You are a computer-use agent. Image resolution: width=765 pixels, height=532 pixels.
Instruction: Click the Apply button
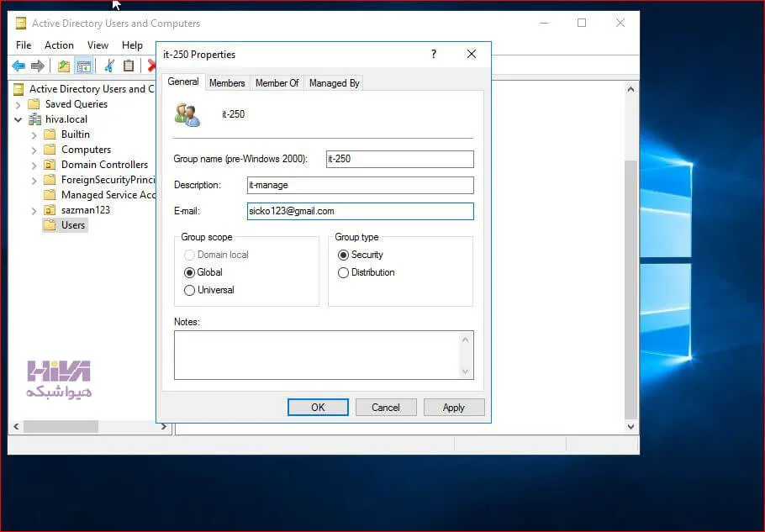coord(454,407)
